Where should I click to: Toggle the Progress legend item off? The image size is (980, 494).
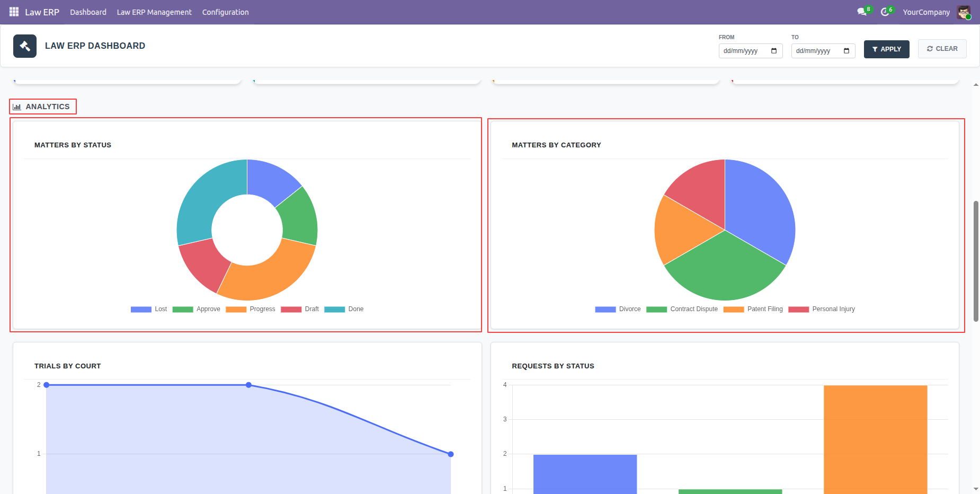coord(251,309)
